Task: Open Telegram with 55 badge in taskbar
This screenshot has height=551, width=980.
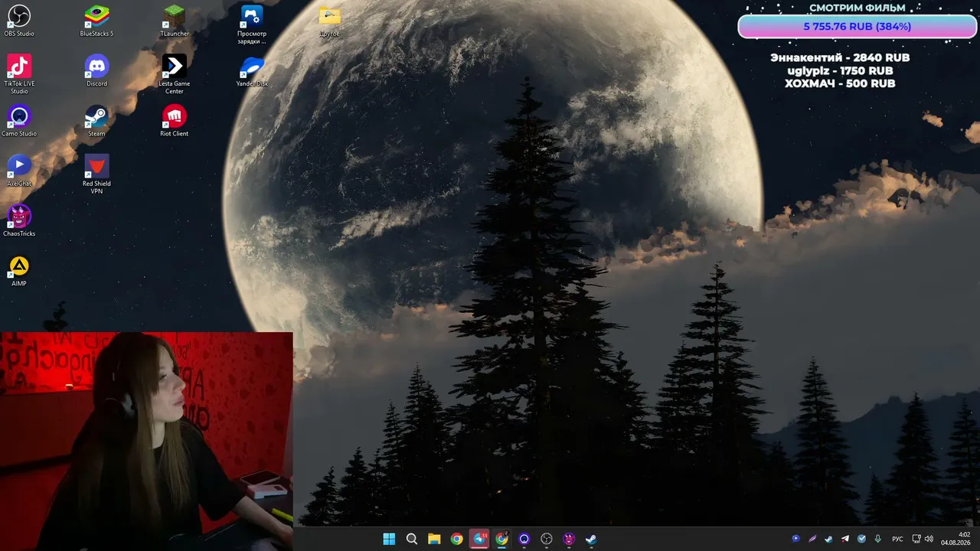Action: pyautogui.click(x=479, y=539)
